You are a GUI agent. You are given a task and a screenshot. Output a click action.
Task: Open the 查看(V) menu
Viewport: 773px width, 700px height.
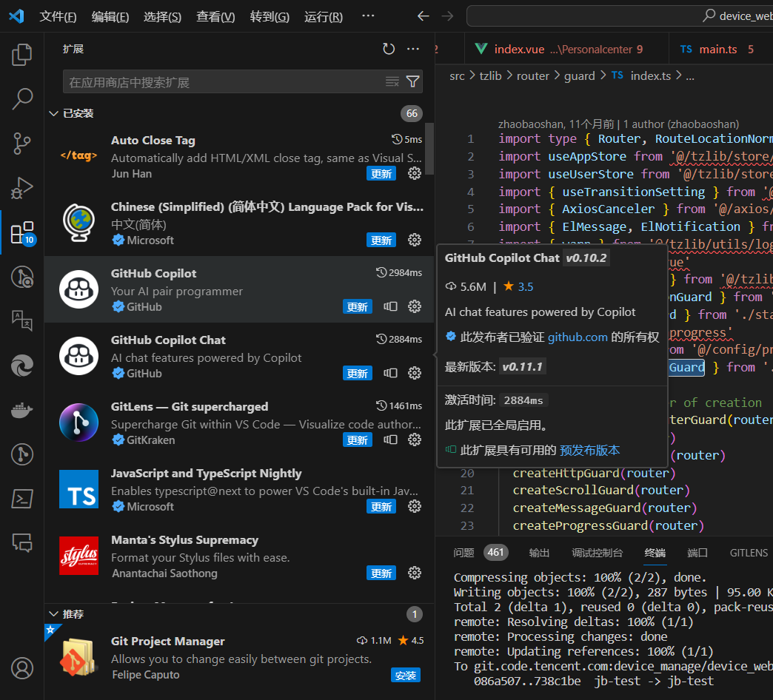pyautogui.click(x=215, y=17)
